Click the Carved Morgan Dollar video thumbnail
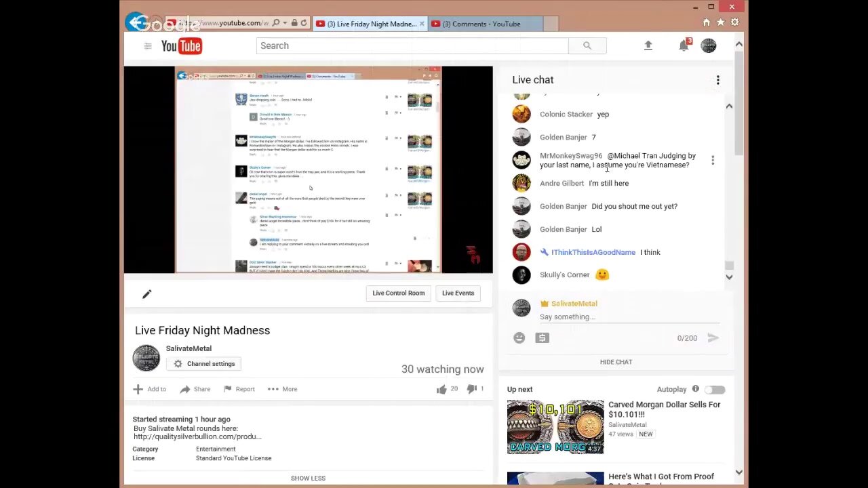 555,427
